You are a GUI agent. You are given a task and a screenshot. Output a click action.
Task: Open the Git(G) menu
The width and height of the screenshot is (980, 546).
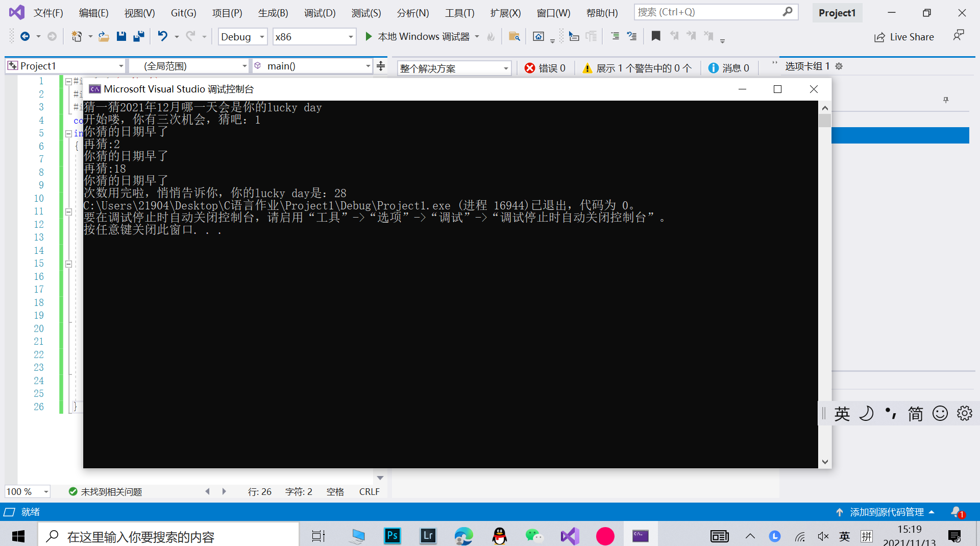coord(184,13)
